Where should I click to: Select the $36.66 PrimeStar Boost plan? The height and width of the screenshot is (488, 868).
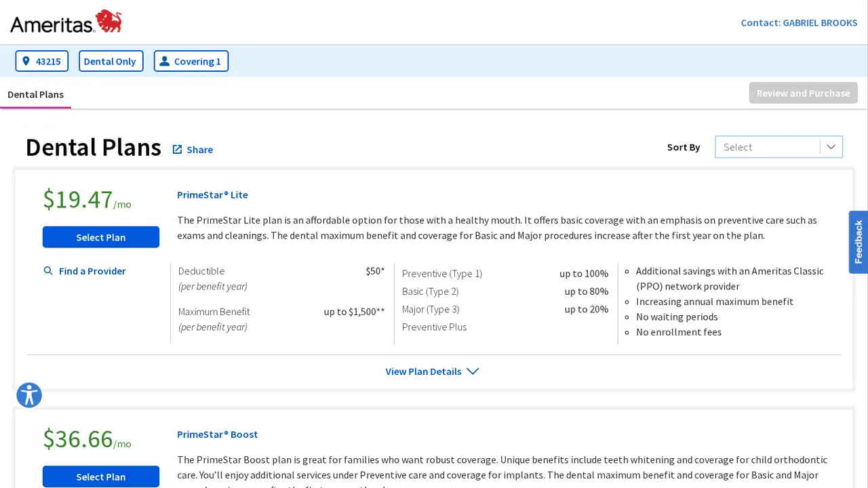click(x=101, y=476)
